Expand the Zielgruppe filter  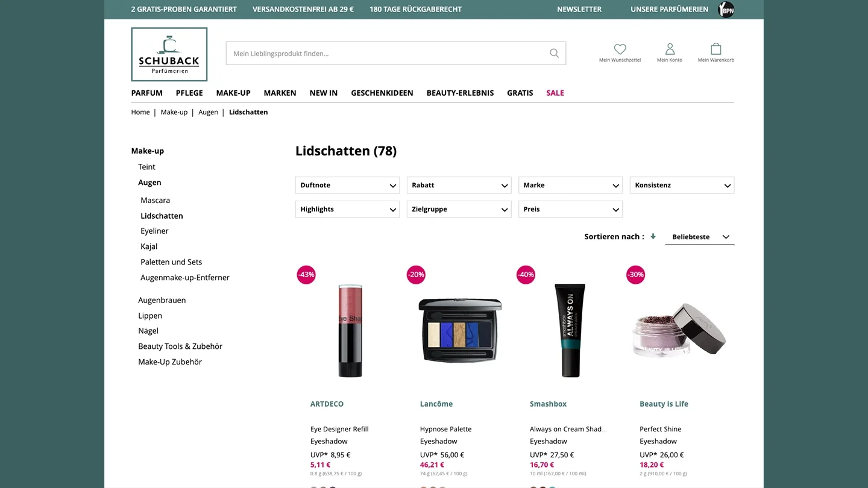tap(459, 209)
